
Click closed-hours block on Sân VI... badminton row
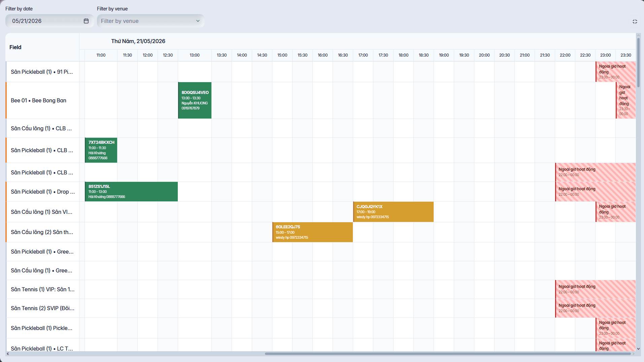[x=616, y=212]
